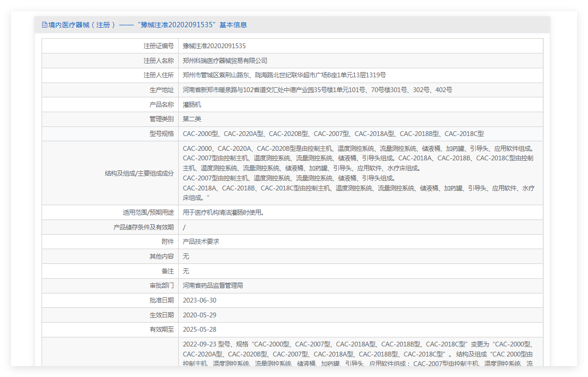Viewport: 588px width, 377px height.
Task: Select the product name 灌肠机
Action: pyautogui.click(x=192, y=105)
